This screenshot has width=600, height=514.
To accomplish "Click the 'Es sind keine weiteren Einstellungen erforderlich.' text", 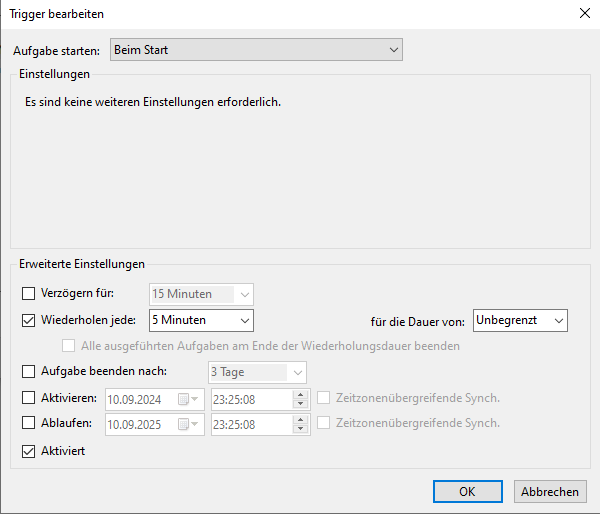I will pyautogui.click(x=153, y=102).
